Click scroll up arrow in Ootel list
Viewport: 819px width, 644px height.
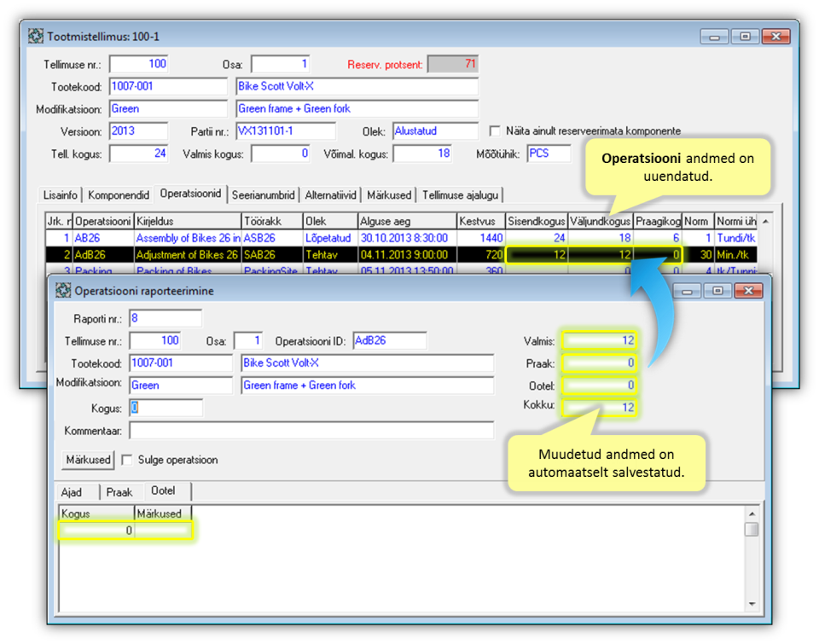[752, 513]
